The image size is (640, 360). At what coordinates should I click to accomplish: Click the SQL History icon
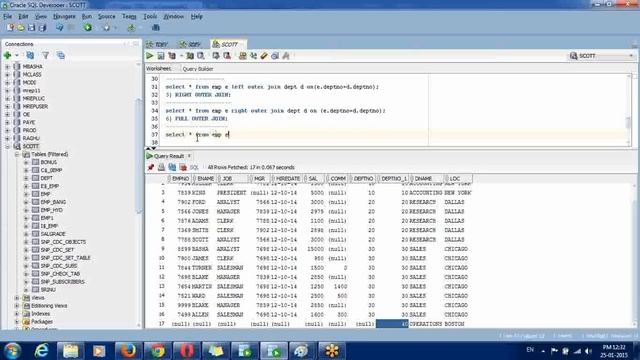(x=275, y=56)
